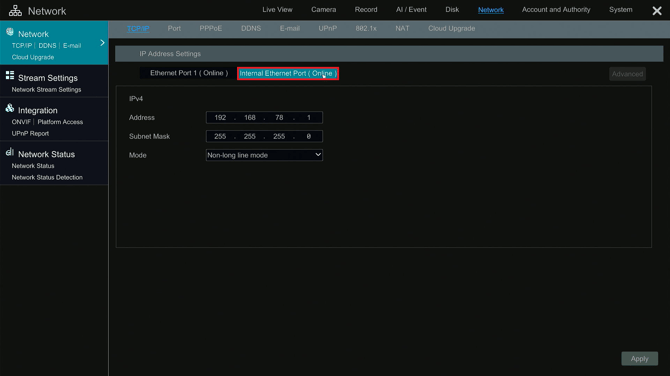
Task: Switch to the 802.1x tab
Action: pos(366,28)
